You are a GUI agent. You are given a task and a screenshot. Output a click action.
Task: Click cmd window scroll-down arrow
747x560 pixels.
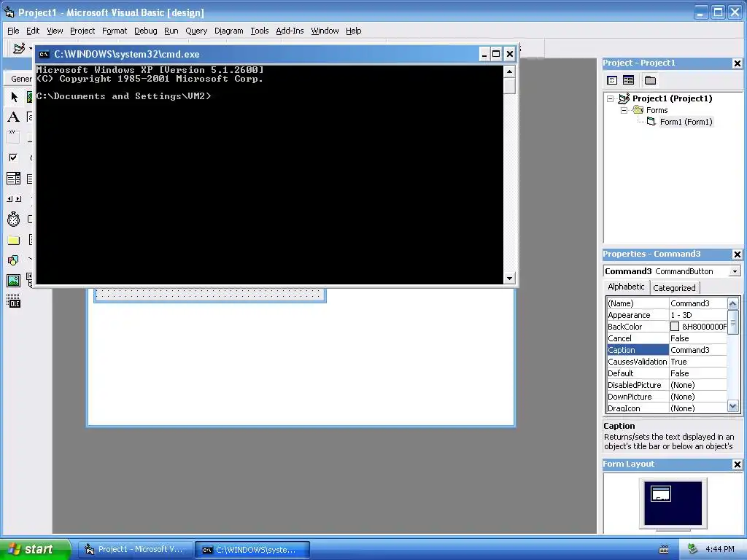(x=510, y=278)
